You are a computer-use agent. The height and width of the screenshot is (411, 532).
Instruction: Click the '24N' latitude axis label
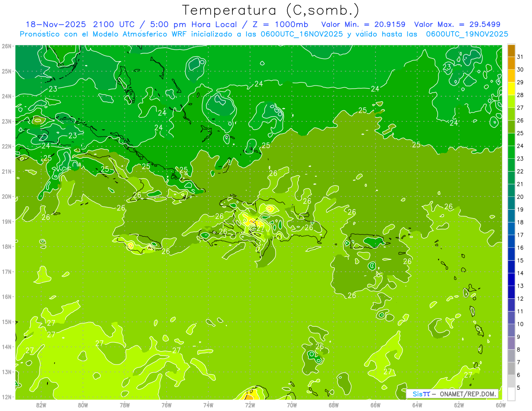coord(7,96)
